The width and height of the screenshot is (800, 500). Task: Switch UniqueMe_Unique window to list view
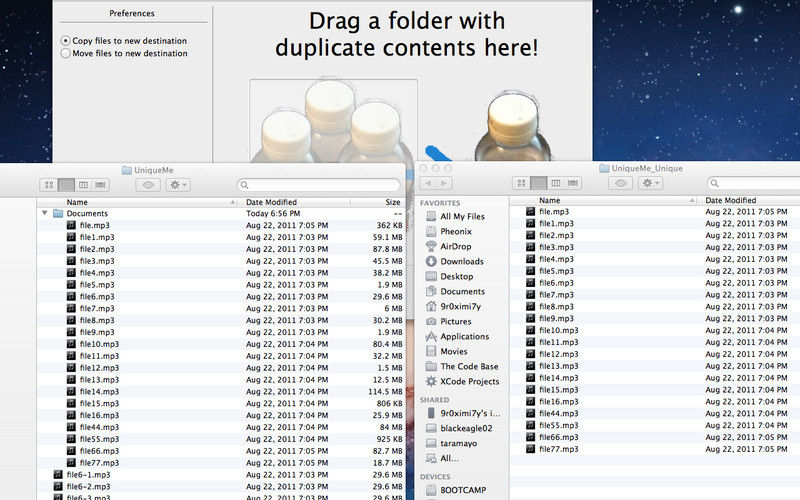click(x=539, y=183)
